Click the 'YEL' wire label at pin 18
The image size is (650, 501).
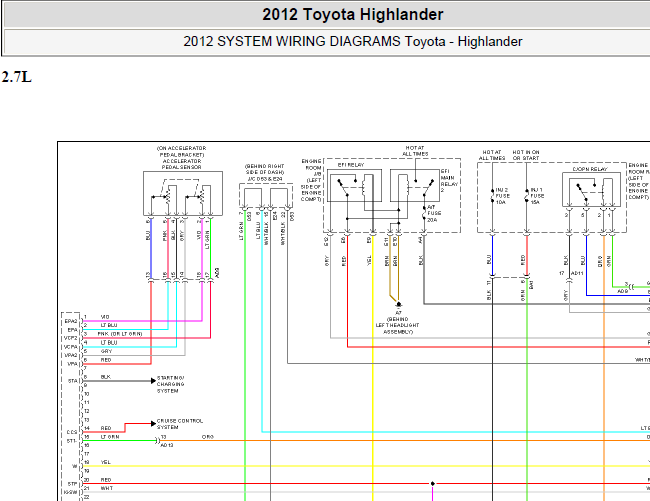coord(106,462)
